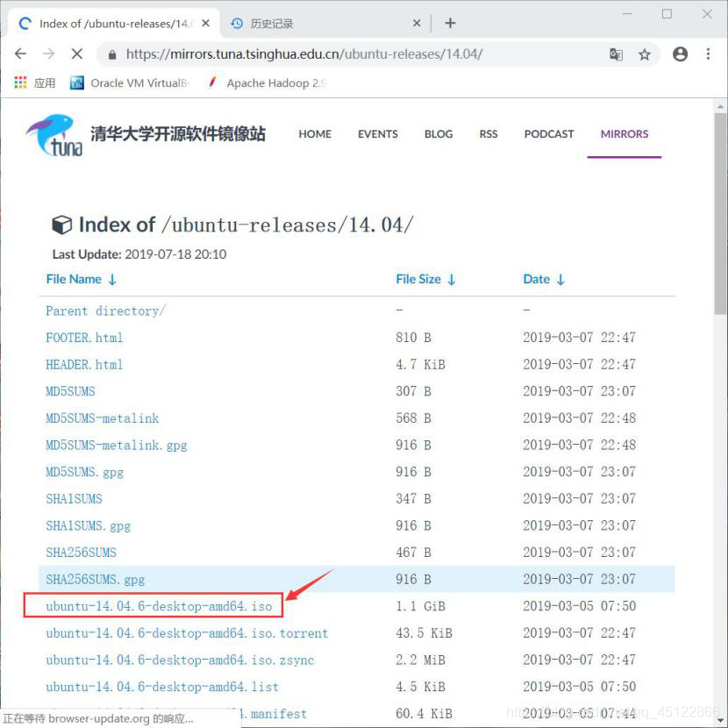Sort by Date arrow
The height and width of the screenshot is (728, 728).
pyautogui.click(x=560, y=280)
